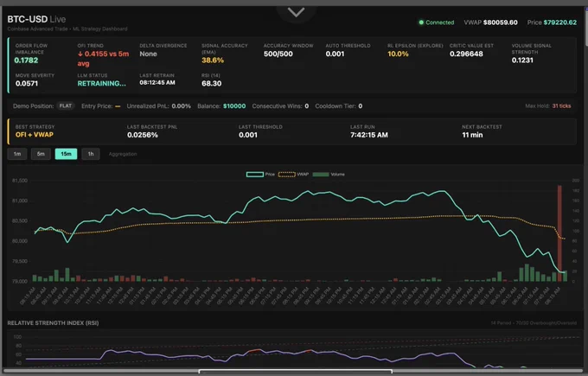Click Last Retrain time 08:12:45 AM
The height and width of the screenshot is (376, 588).
point(157,83)
